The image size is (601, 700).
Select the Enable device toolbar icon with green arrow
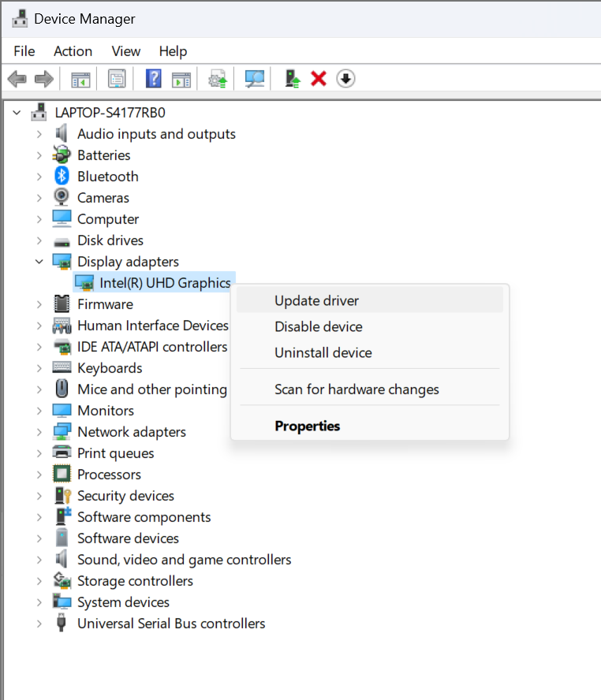pyautogui.click(x=293, y=79)
